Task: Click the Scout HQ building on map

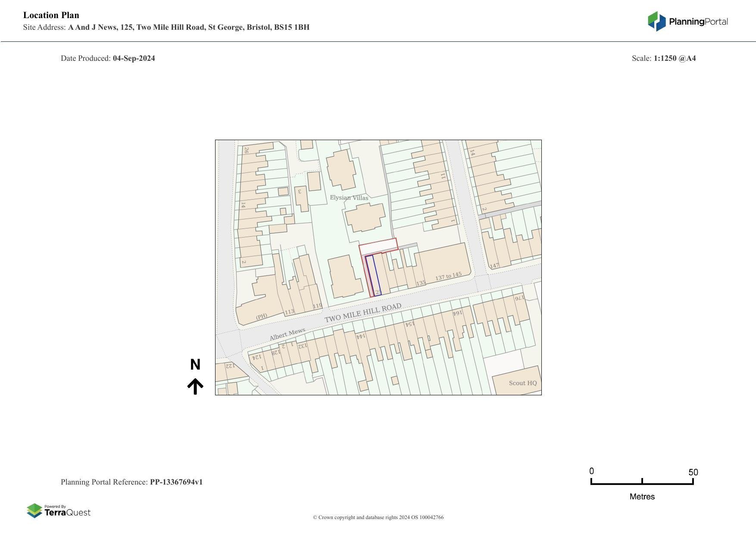Action: point(517,382)
